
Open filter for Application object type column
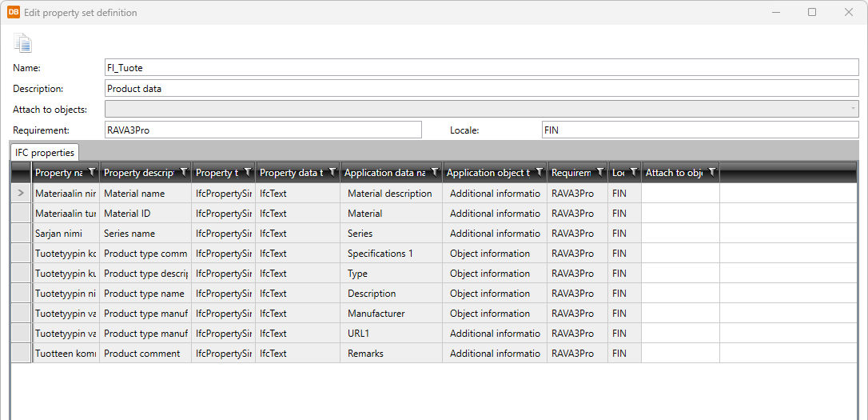point(540,172)
